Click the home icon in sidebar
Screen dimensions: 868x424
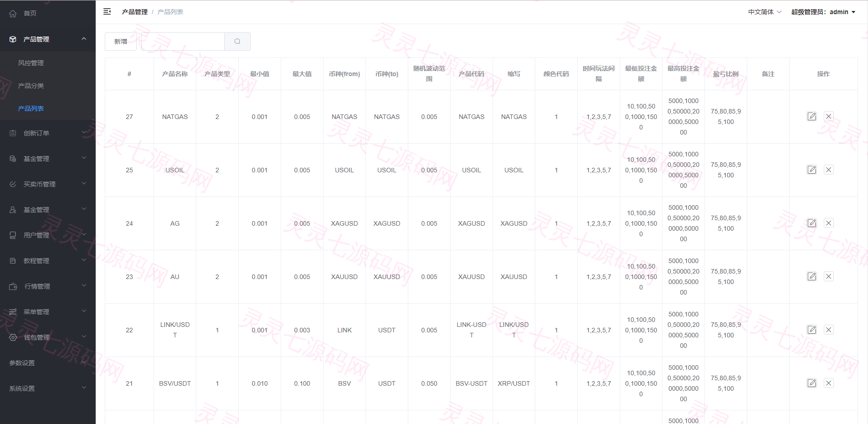coord(13,13)
